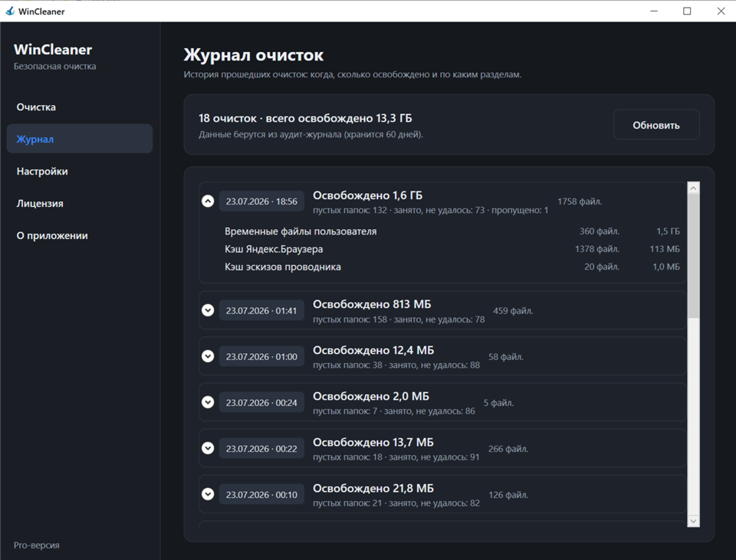Select row Кэш эскизов проводника
The height and width of the screenshot is (560, 736).
coord(452,267)
